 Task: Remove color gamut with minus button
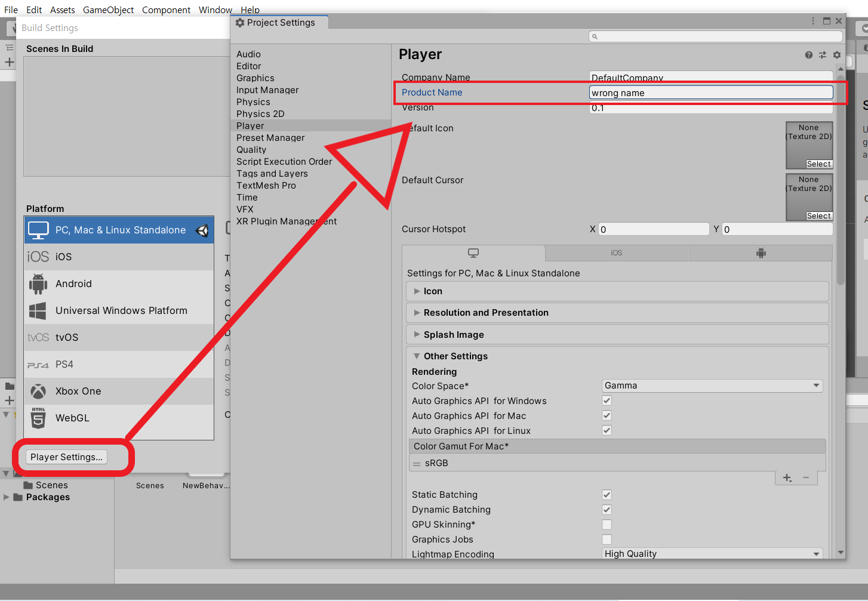pyautogui.click(x=806, y=477)
